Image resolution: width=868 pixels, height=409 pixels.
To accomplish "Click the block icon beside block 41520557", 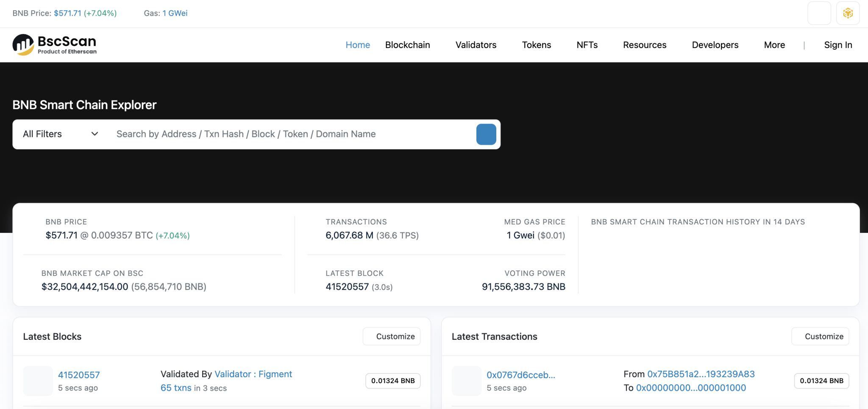I will [38, 381].
